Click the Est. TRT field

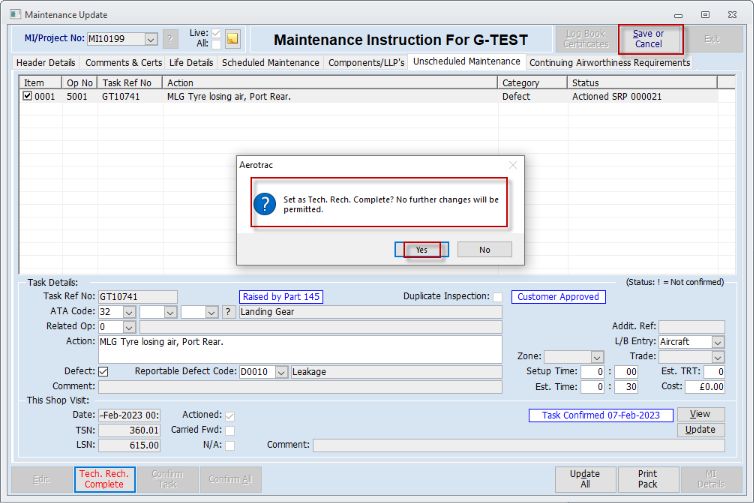(x=714, y=372)
